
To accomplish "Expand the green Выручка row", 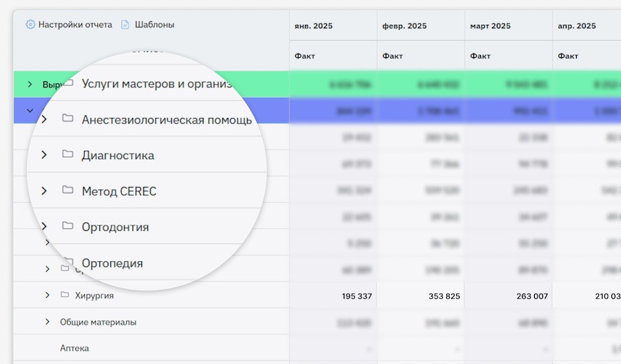I will [30, 84].
